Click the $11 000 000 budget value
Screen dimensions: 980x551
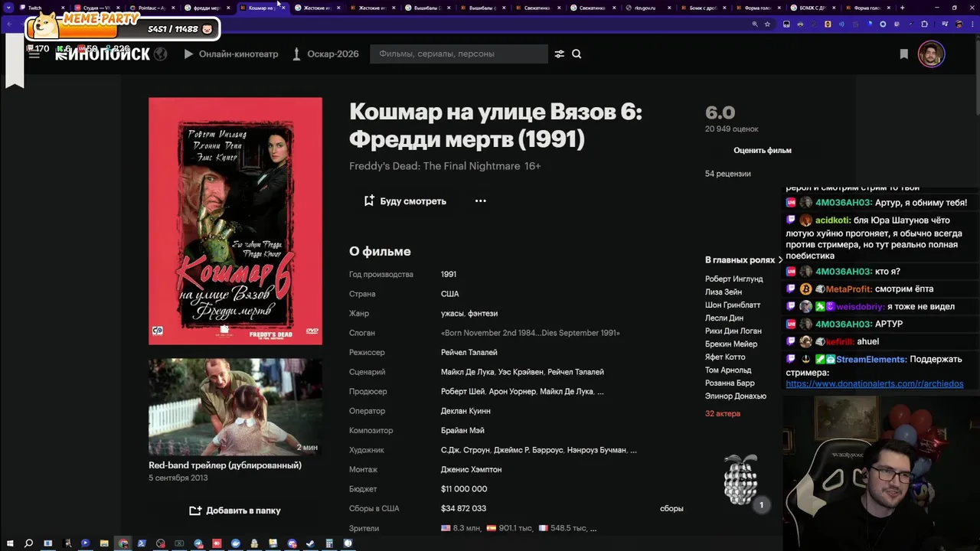[x=464, y=489]
